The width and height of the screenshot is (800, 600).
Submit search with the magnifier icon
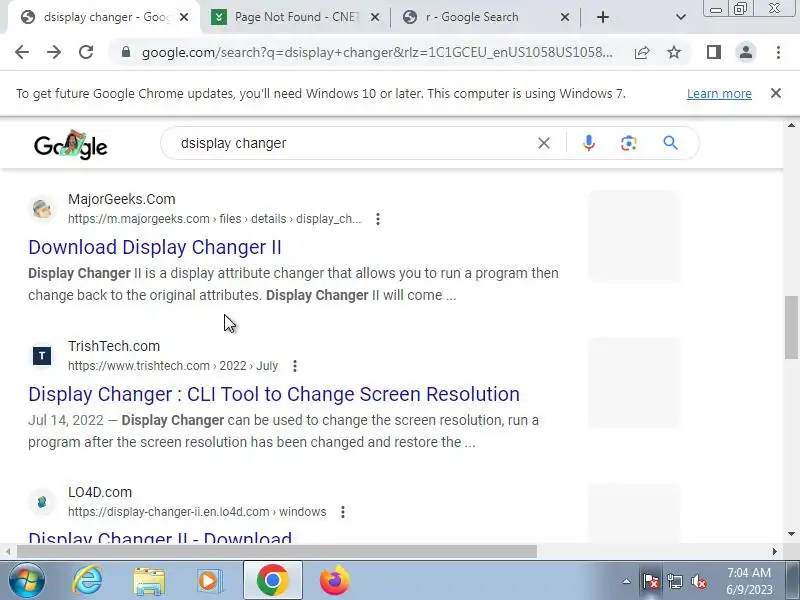click(x=670, y=143)
